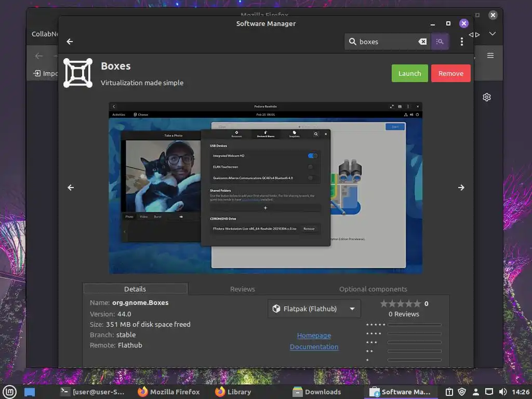Open the volume speaker tray icon

[502, 392]
